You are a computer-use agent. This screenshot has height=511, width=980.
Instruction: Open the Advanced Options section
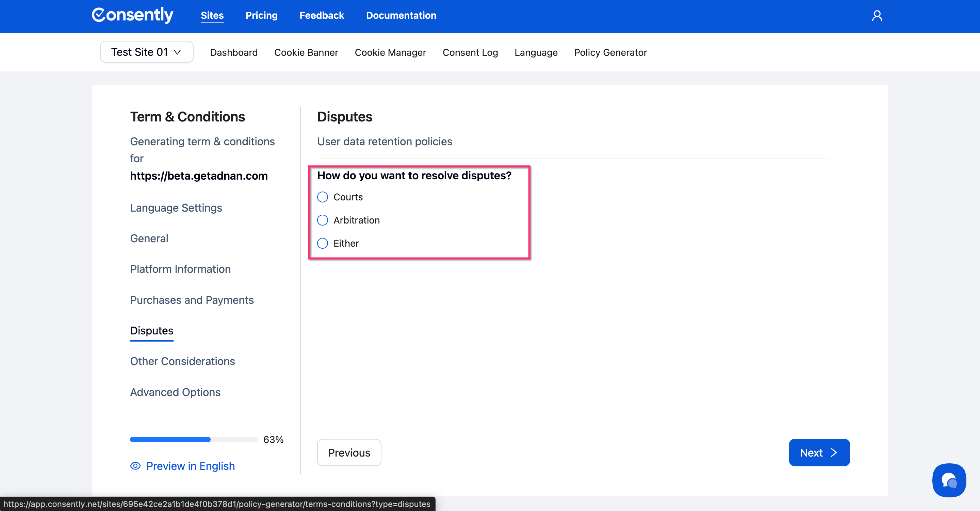pyautogui.click(x=175, y=392)
